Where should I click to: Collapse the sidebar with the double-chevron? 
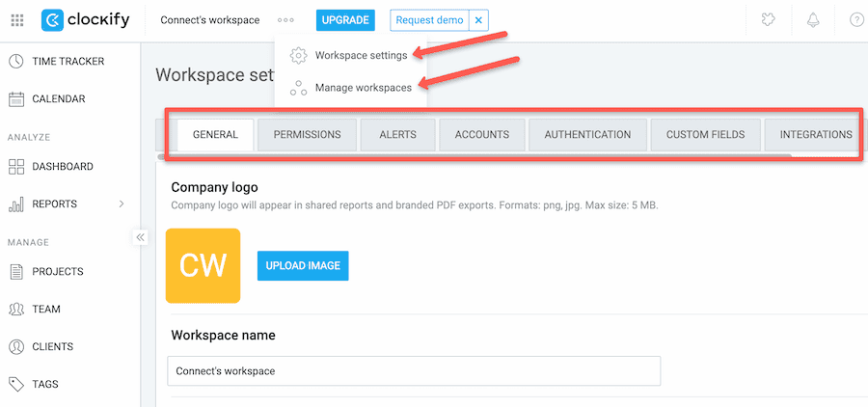(140, 237)
